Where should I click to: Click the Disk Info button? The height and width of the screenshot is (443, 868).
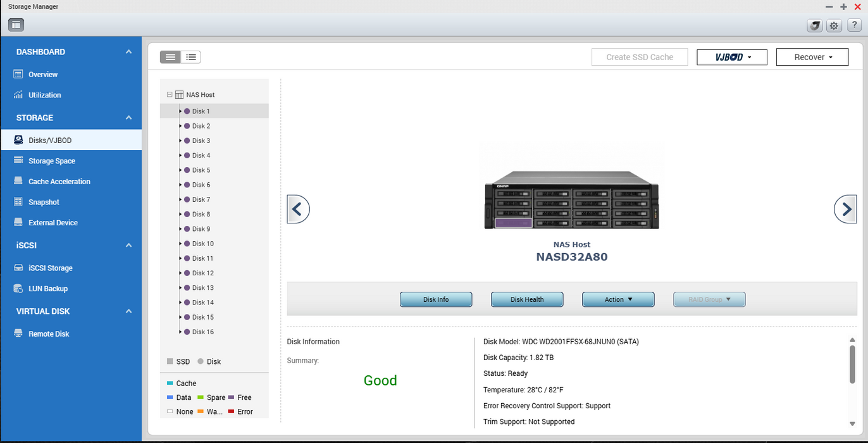(436, 299)
